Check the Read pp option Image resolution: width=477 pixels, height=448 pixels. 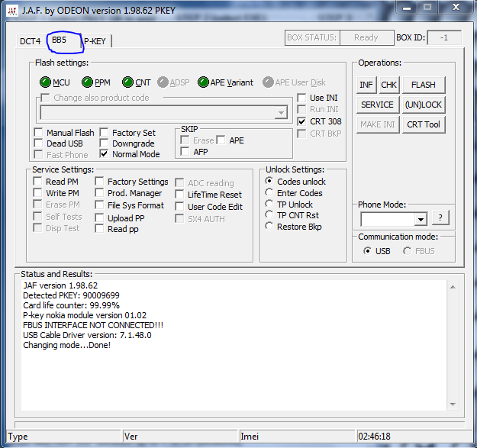click(99, 229)
